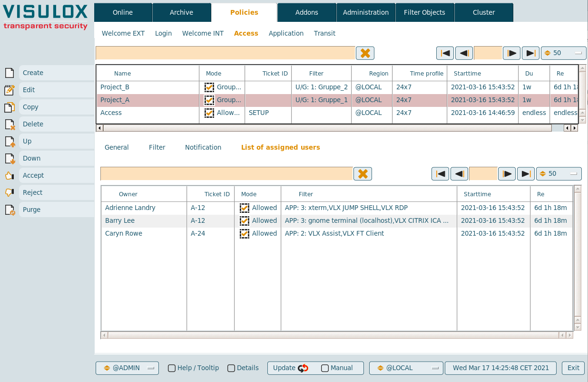The image size is (588, 382).
Task: Switch to the Administration tab
Action: 365,12
